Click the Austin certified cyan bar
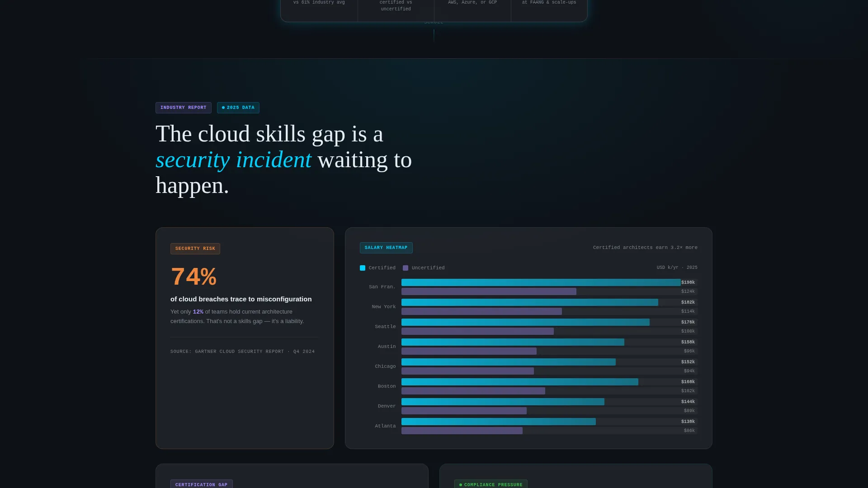This screenshot has width=868, height=488. click(513, 342)
